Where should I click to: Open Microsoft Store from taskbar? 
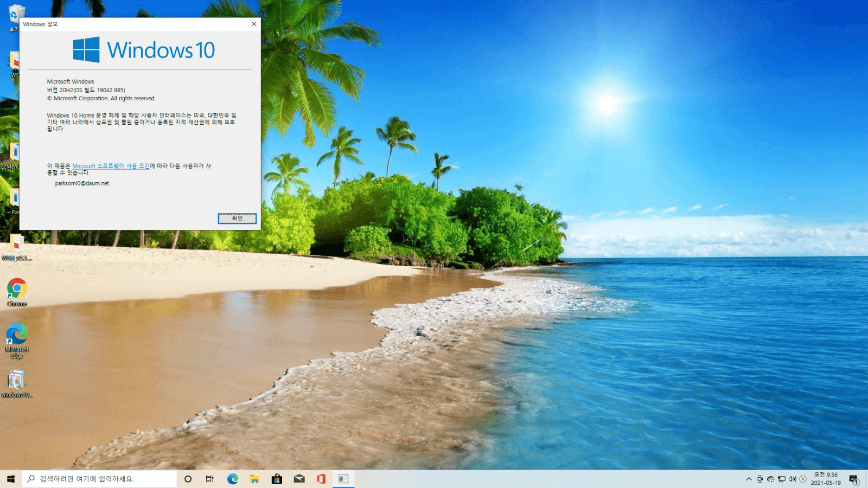click(x=277, y=479)
